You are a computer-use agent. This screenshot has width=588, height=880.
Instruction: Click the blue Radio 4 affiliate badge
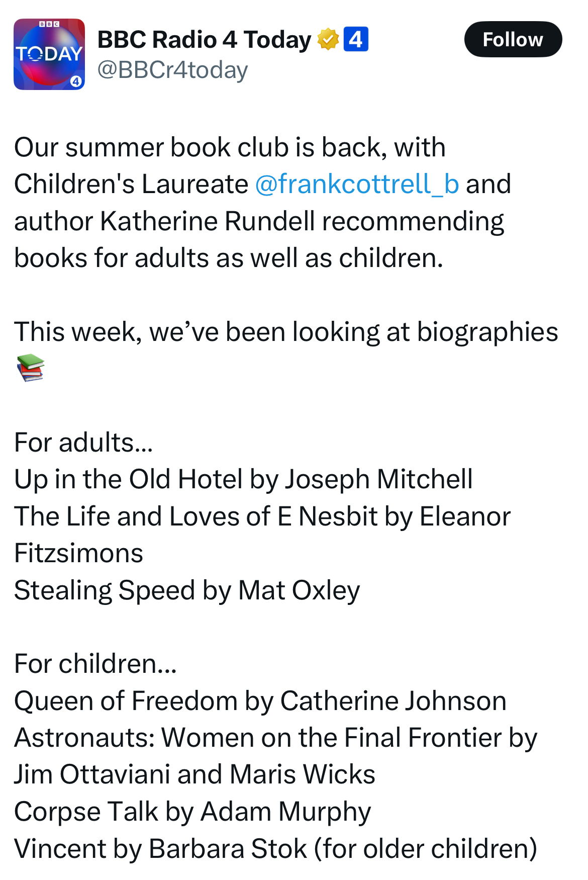pyautogui.click(x=356, y=39)
